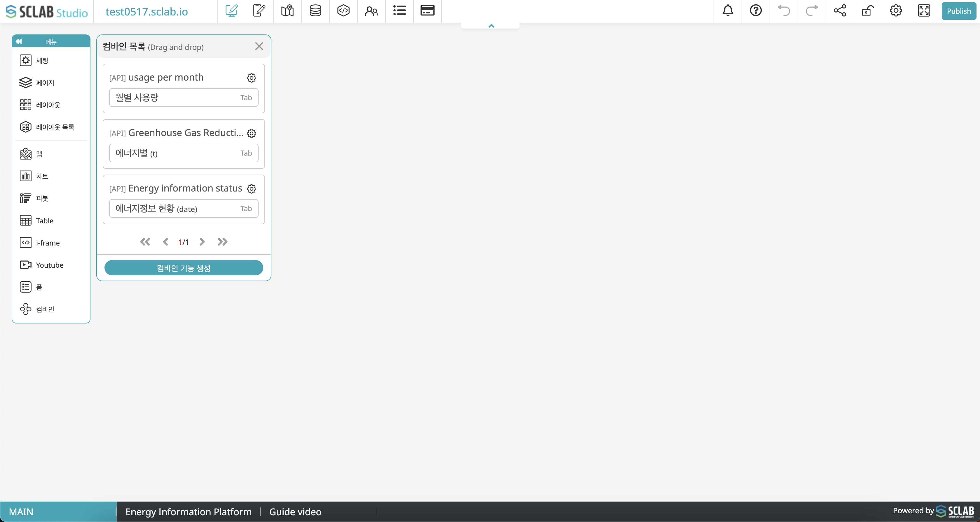The height and width of the screenshot is (522, 980).
Task: Open the top bar settings gear
Action: point(896,11)
